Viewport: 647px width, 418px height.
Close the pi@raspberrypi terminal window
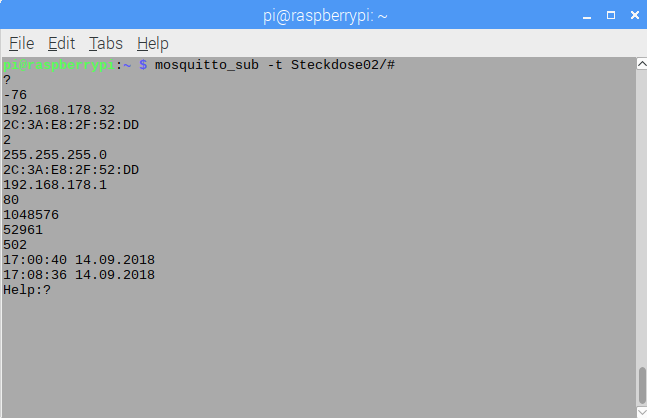click(x=635, y=15)
